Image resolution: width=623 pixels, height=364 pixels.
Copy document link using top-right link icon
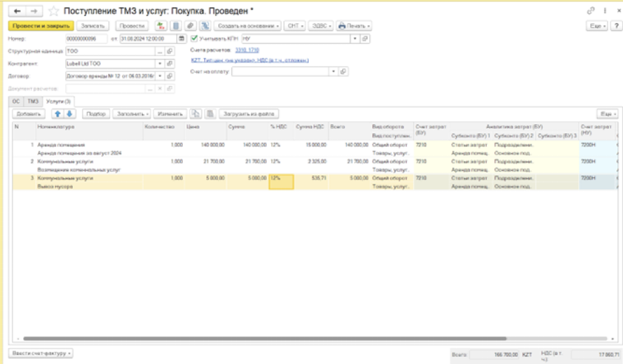click(x=588, y=11)
